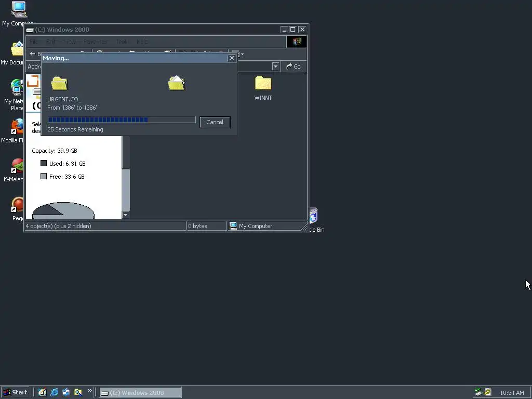This screenshot has width=532, height=399.
Task: Click the yellow tray icon beside the clock
Action: coord(488,392)
